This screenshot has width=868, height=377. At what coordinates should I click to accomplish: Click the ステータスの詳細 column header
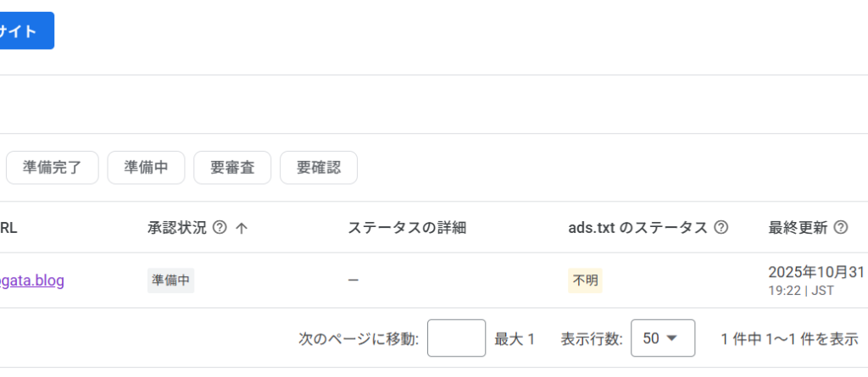[x=407, y=227]
